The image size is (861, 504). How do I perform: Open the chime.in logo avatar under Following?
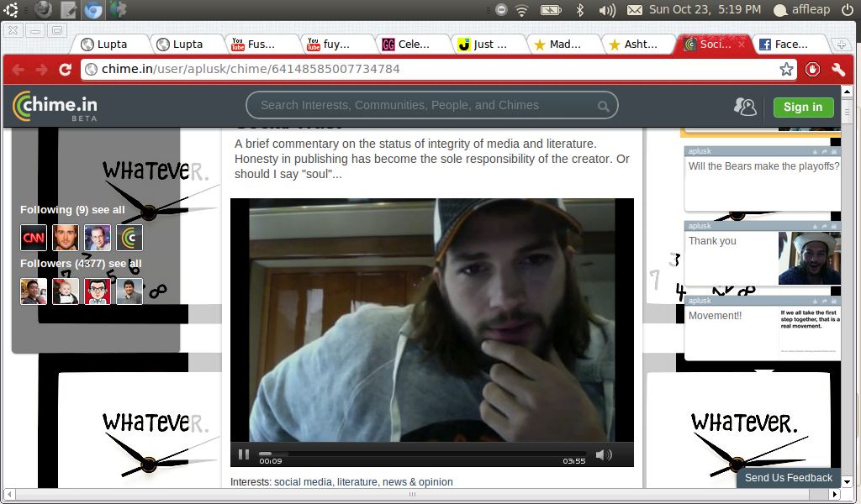pyautogui.click(x=129, y=238)
